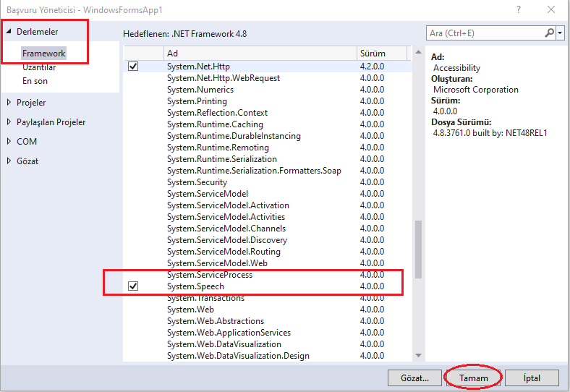570x392 pixels.
Task: Select the System.Web.Abstractions row
Action: (x=267, y=321)
